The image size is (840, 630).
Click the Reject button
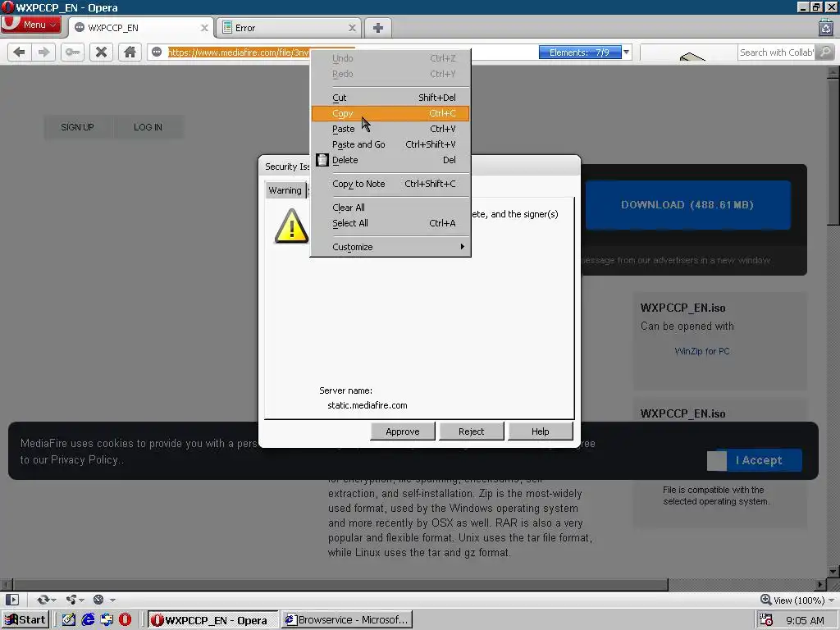471,431
